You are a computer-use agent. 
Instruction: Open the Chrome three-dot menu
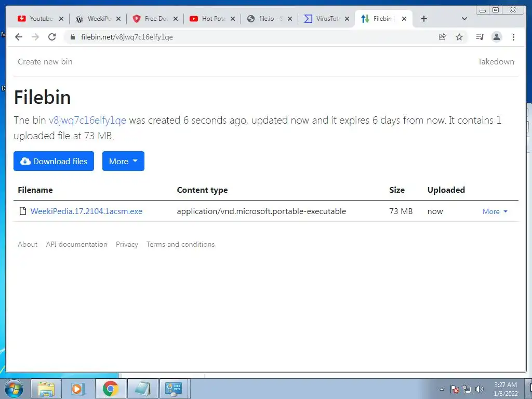pyautogui.click(x=513, y=37)
